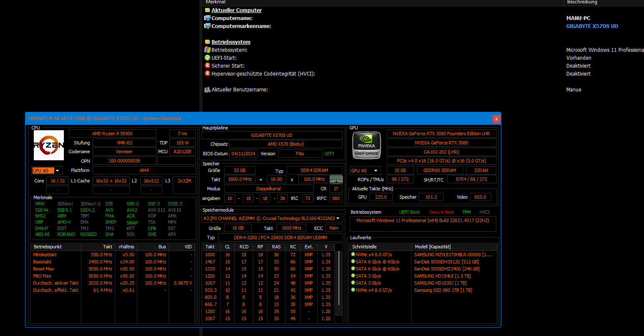Click status icon of SanDisk SDSSDH3512G drive row
This screenshot has width=644, height=336.
(x=353, y=261)
